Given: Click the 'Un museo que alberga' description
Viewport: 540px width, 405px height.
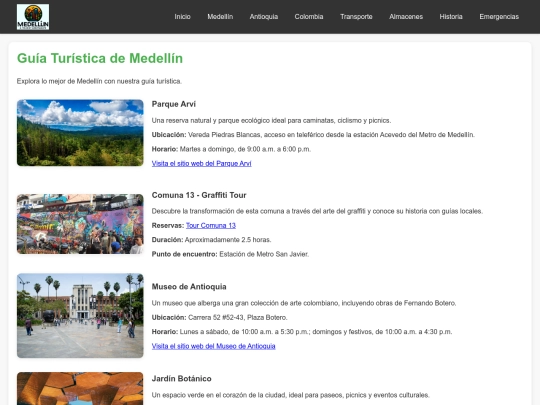Looking at the screenshot, I should click(304, 303).
